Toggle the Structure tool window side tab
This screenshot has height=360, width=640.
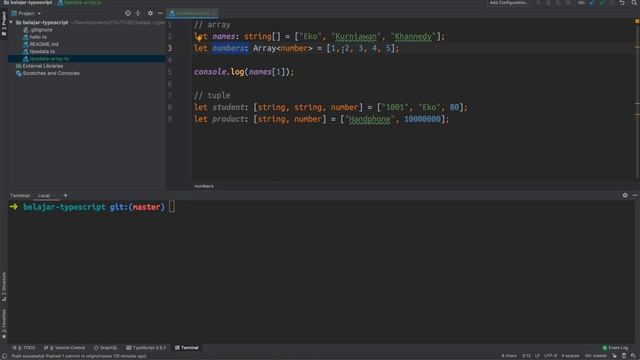tap(4, 287)
